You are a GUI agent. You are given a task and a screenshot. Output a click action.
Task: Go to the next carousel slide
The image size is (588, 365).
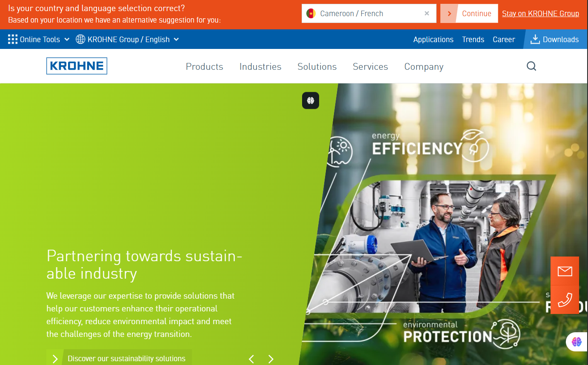[271, 359]
